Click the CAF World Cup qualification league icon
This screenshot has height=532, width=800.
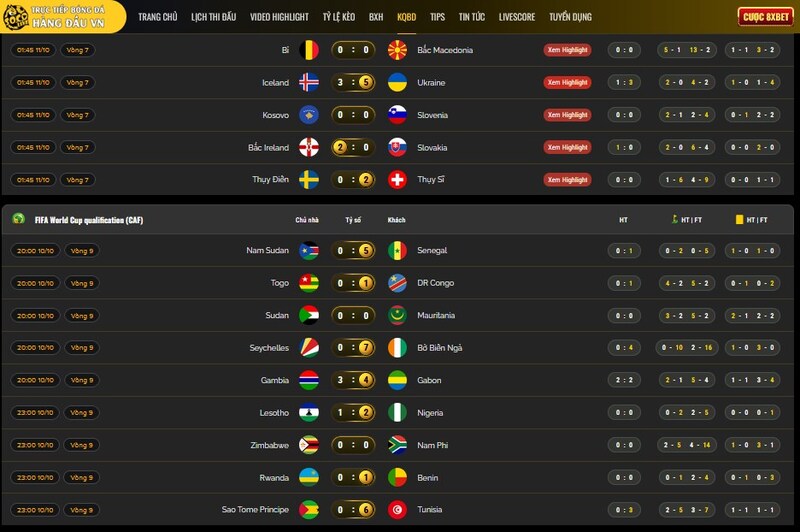(x=19, y=219)
